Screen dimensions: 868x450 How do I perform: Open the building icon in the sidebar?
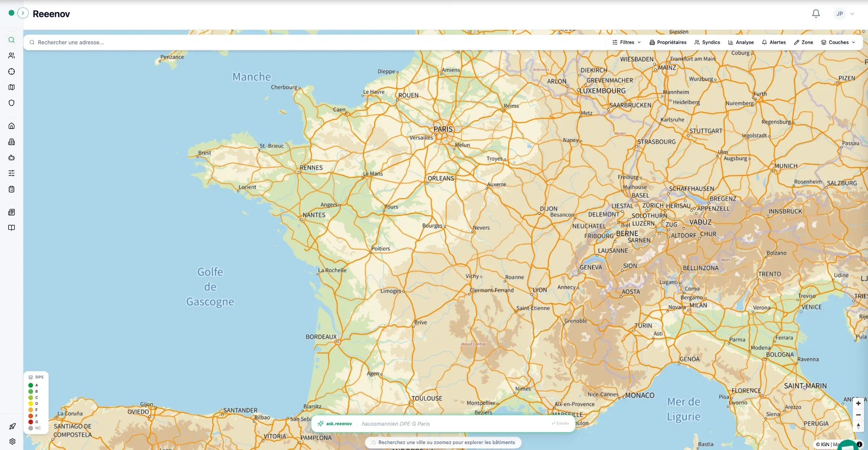pyautogui.click(x=12, y=142)
